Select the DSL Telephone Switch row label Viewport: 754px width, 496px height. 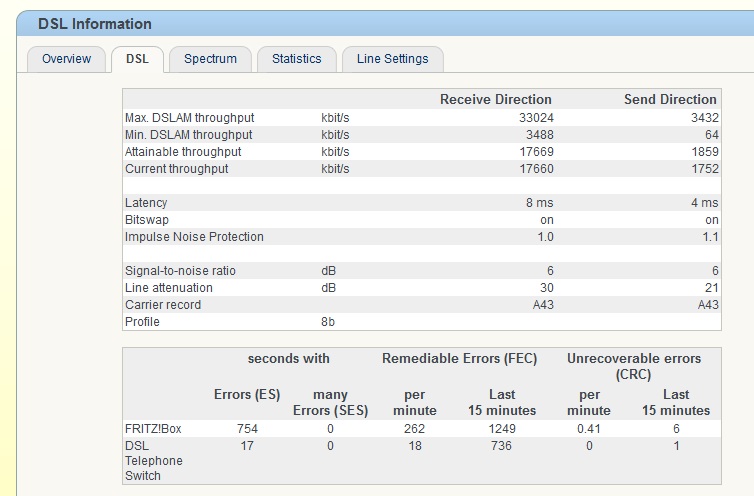tap(154, 461)
